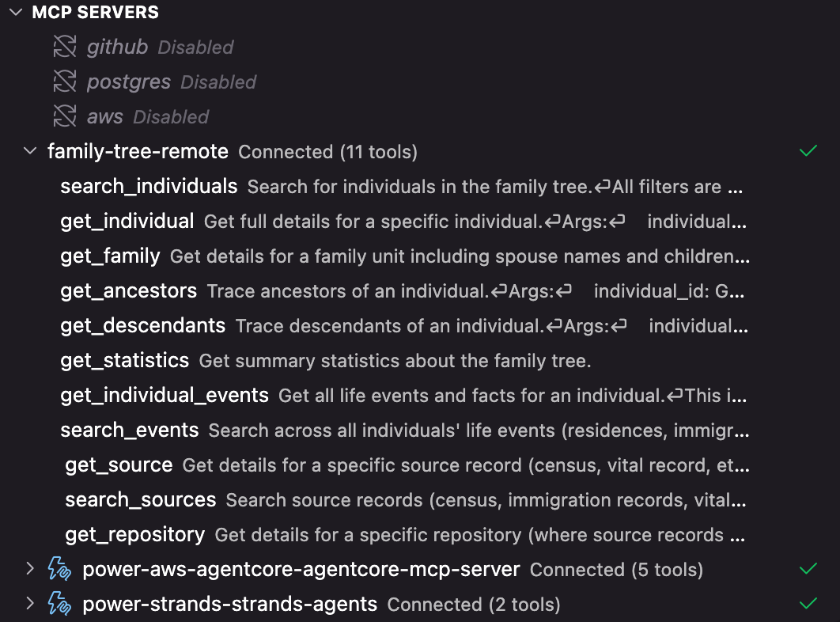Expand the power-aws-agentcore-agentcore-mcp-server tools

coord(30,569)
